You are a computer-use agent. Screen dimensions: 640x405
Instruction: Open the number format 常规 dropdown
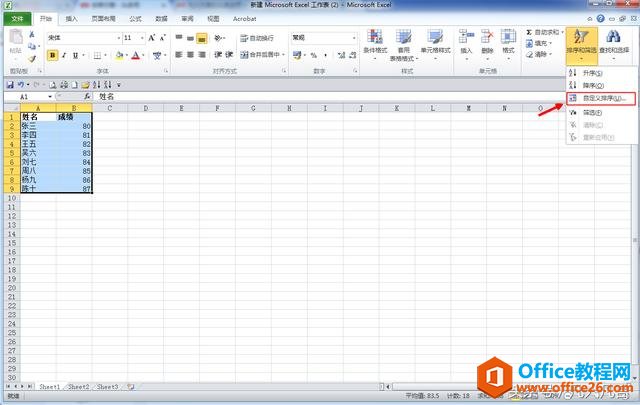pos(354,38)
